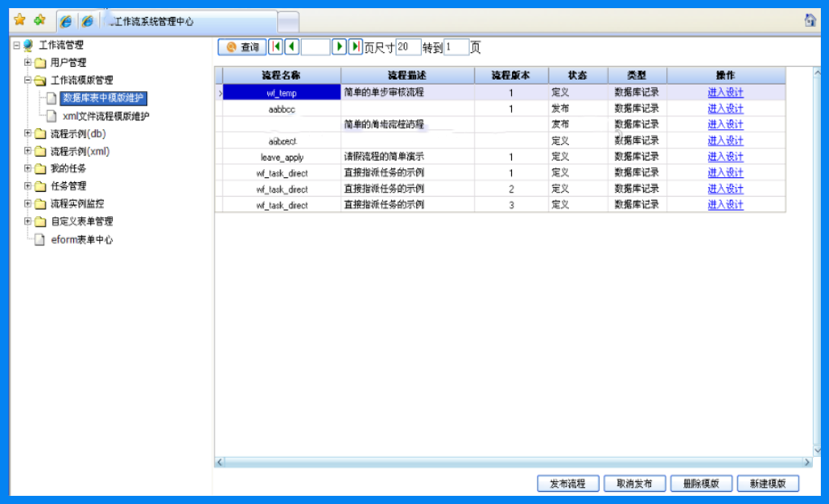Go to previous page arrow
This screenshot has height=504, width=829.
click(x=292, y=47)
